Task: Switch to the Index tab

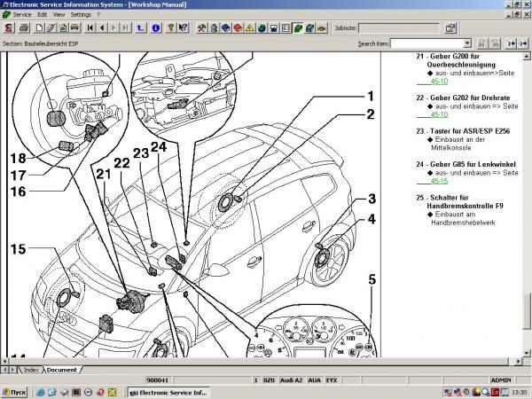Action: (30, 370)
